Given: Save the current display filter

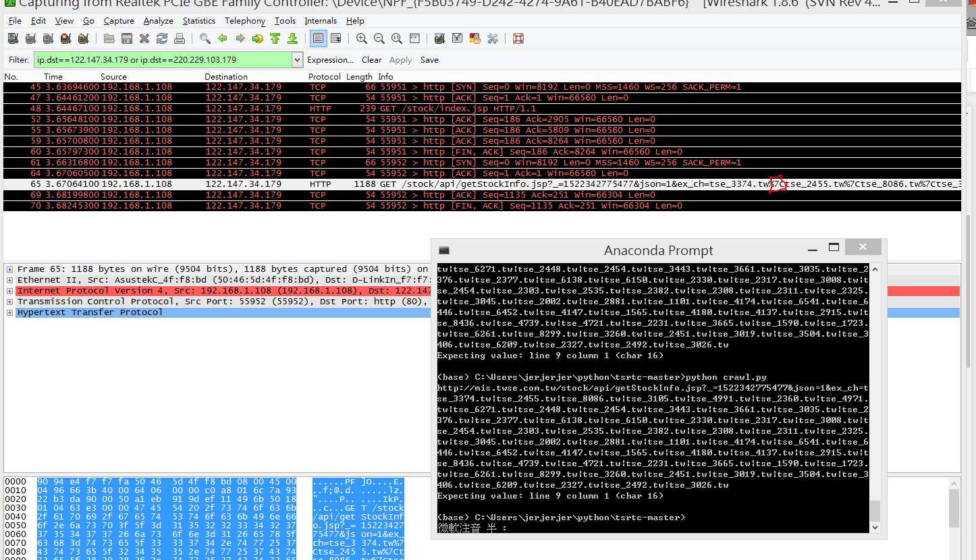Looking at the screenshot, I should [x=429, y=60].
